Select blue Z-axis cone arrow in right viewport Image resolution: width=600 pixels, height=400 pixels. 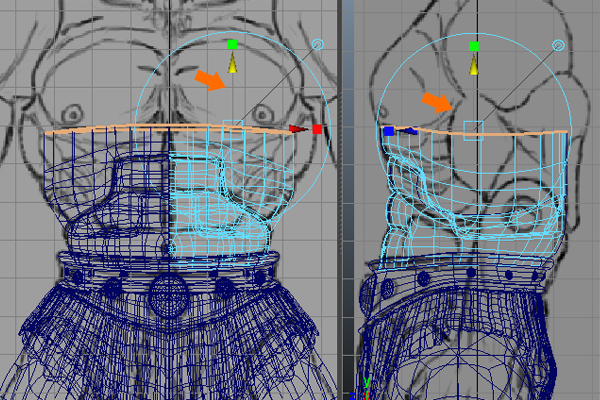pyautogui.click(x=408, y=131)
